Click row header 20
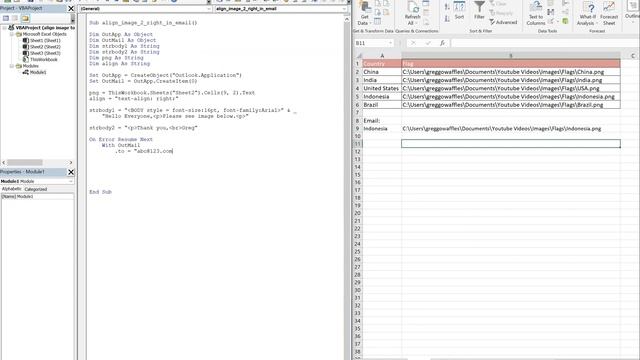This screenshot has width=640, height=360. [358, 213]
